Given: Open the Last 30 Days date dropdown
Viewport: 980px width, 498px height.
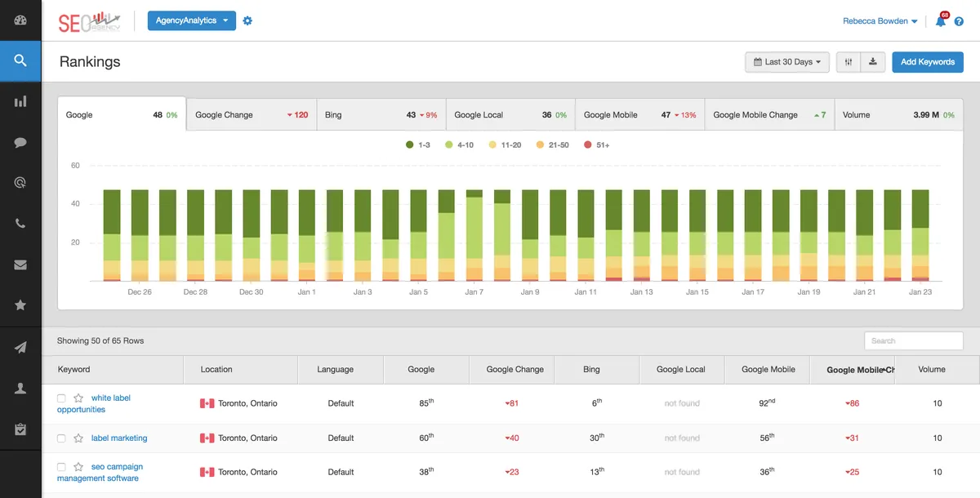Looking at the screenshot, I should [787, 62].
